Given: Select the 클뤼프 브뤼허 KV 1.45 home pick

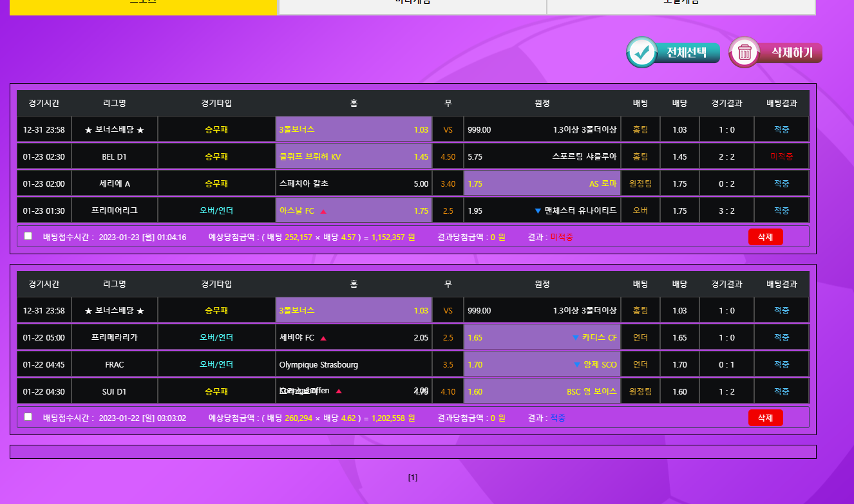Looking at the screenshot, I should pyautogui.click(x=354, y=157).
